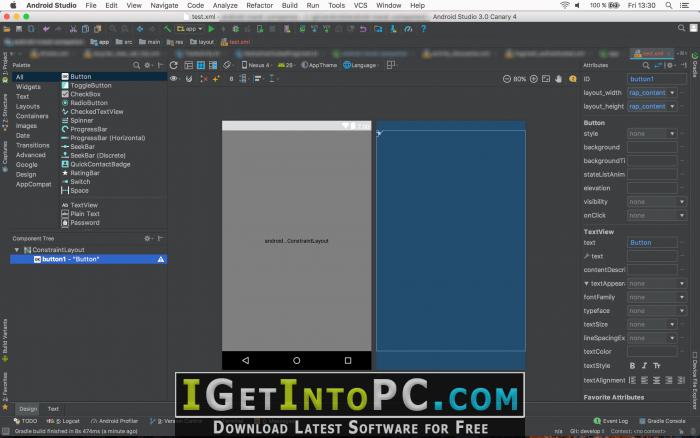Open the Logcat tool window
700x438 pixels.
coord(63,421)
